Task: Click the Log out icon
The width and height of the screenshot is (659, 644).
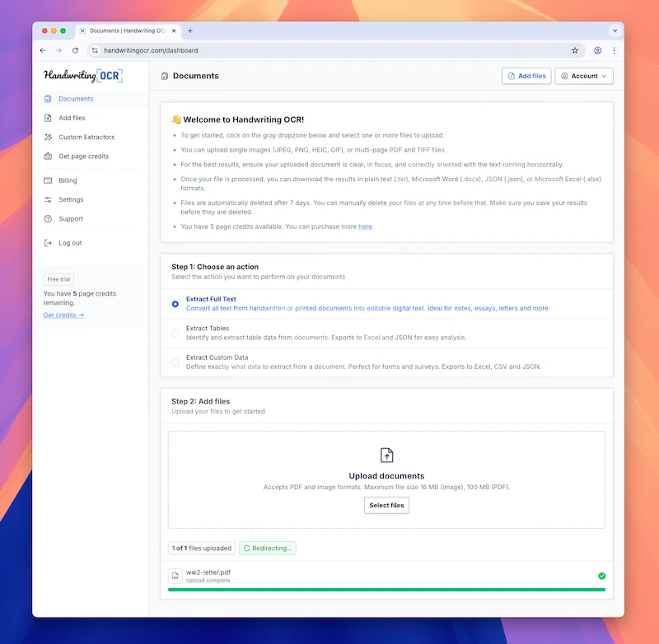Action: (x=49, y=243)
